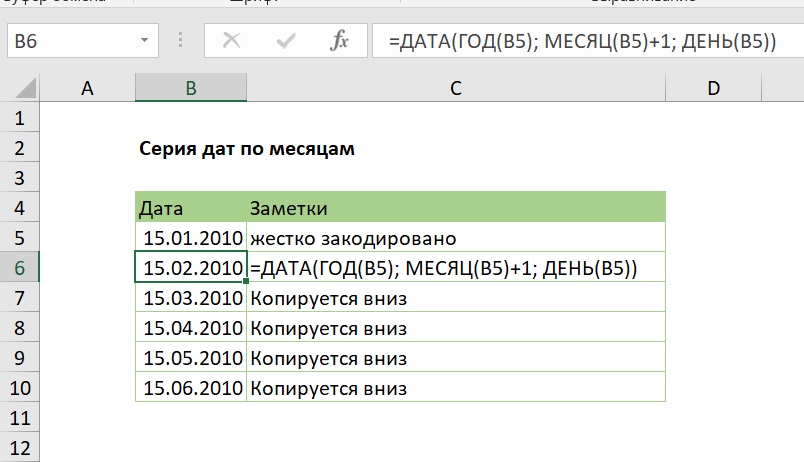Screen dimensions: 804x462
Task: Click the formula text cell in row 6
Action: click(456, 267)
